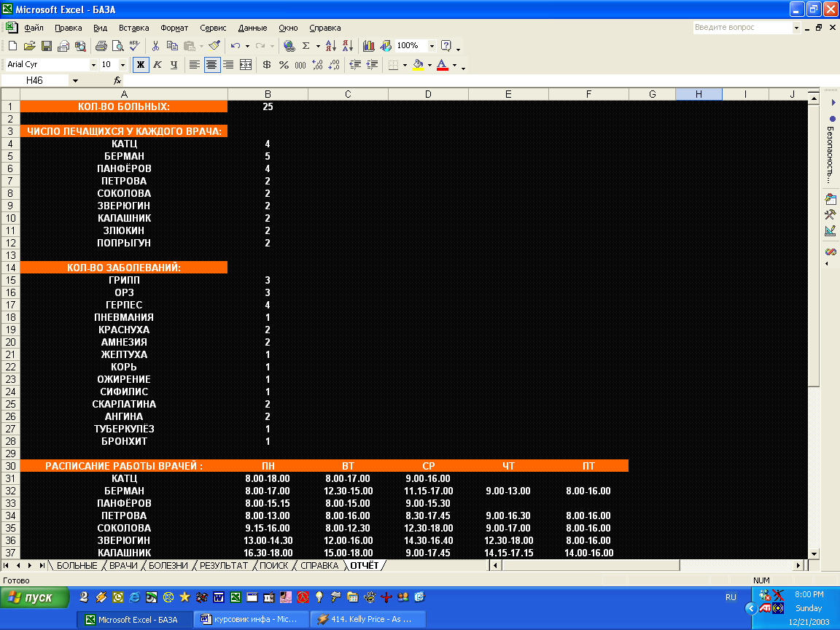
Task: Select column H header
Action: click(x=699, y=94)
